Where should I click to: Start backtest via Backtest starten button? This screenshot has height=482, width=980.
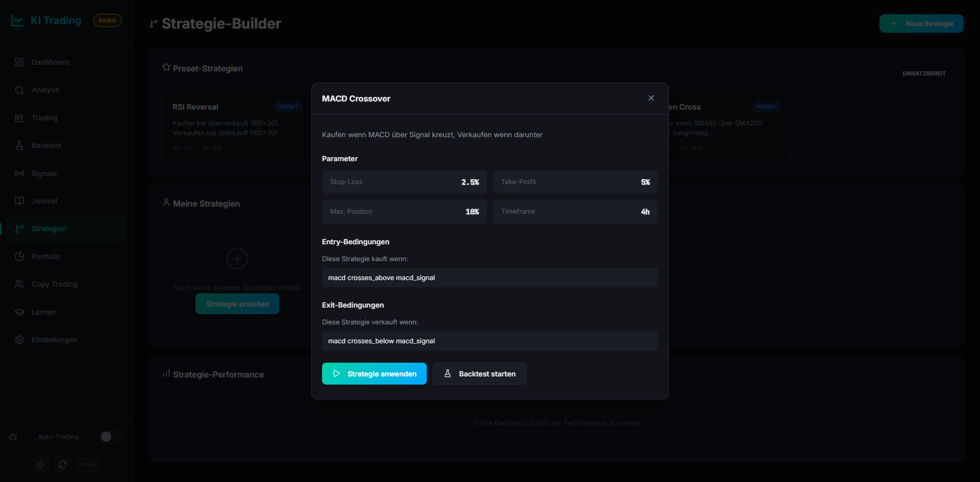(x=479, y=374)
